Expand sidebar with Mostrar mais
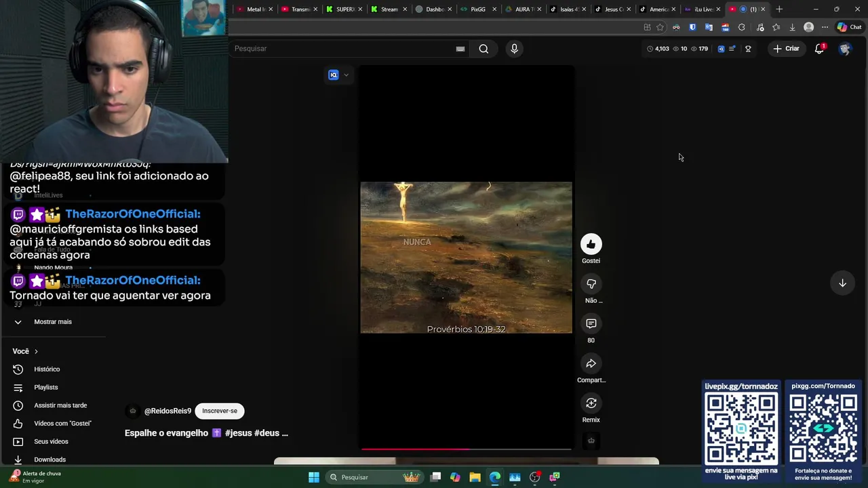The width and height of the screenshot is (868, 488). 53,322
